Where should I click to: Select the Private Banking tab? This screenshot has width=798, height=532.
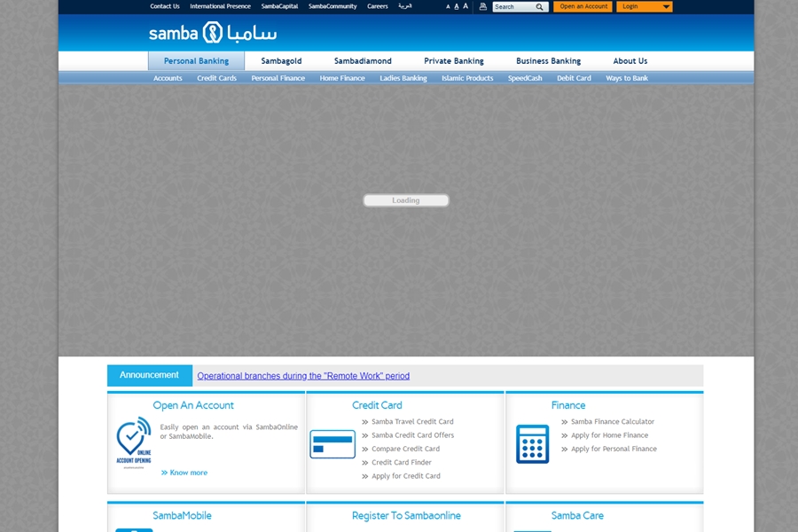454,61
